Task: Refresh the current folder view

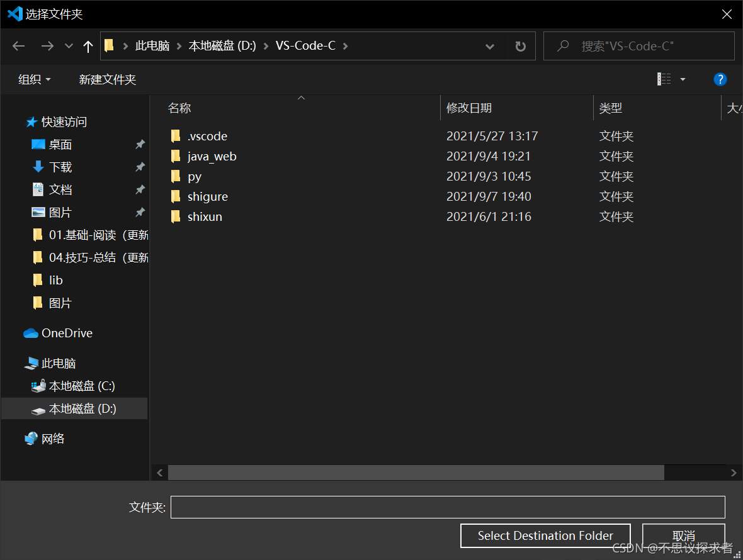Action: pyautogui.click(x=520, y=47)
